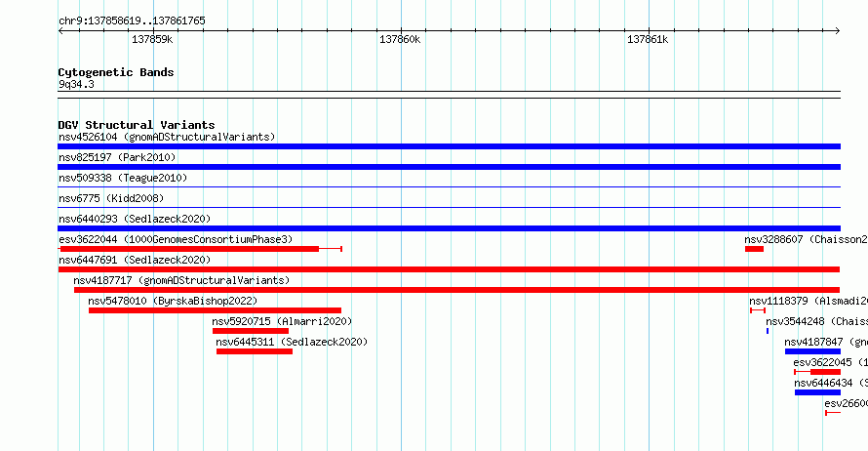Open the nsv4187847 variant label

pyautogui.click(x=826, y=342)
